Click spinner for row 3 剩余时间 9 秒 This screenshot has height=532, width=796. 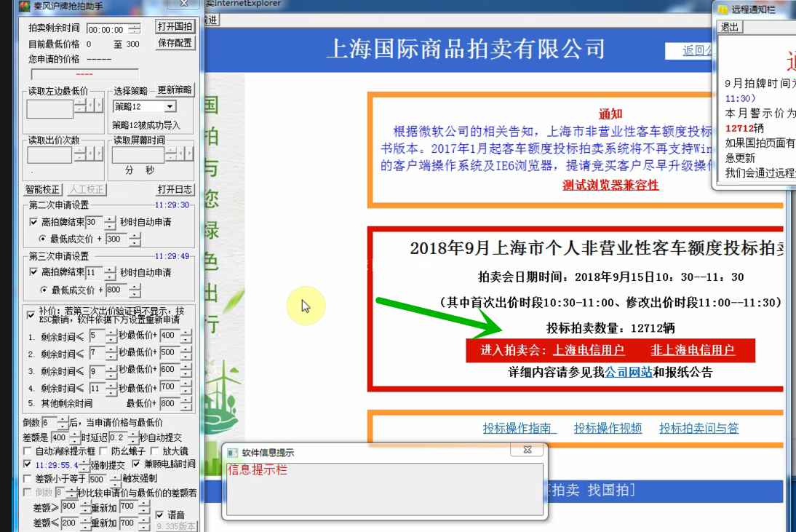pyautogui.click(x=111, y=372)
